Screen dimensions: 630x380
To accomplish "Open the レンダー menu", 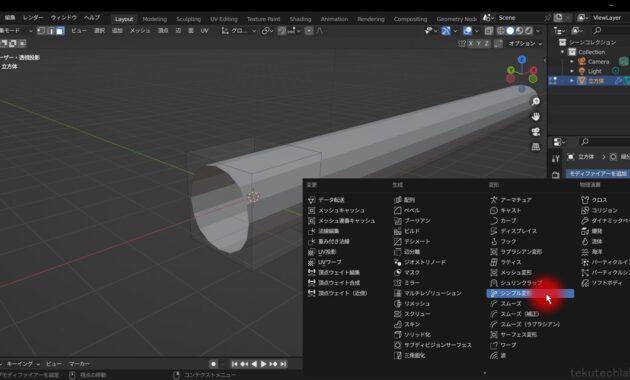I will pyautogui.click(x=33, y=18).
